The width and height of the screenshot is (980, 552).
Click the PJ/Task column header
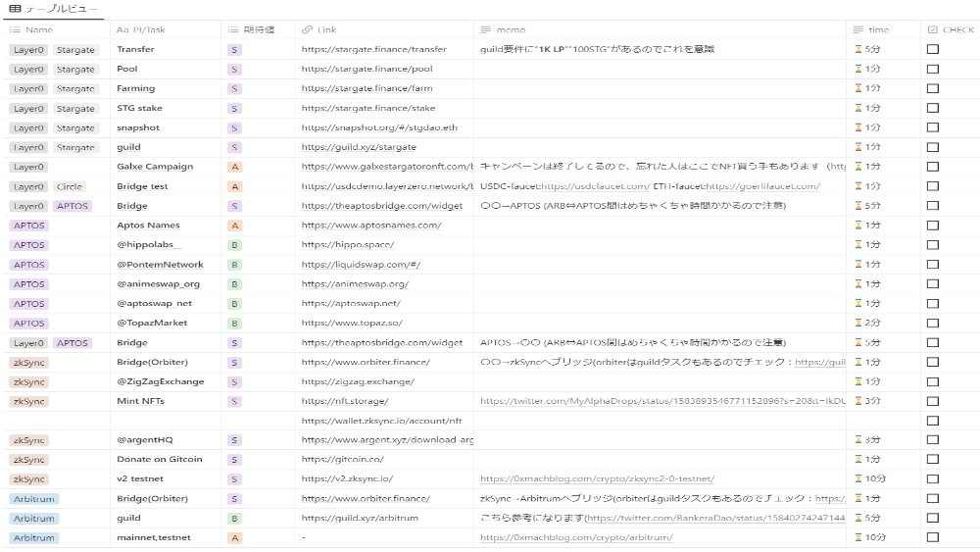[140, 29]
